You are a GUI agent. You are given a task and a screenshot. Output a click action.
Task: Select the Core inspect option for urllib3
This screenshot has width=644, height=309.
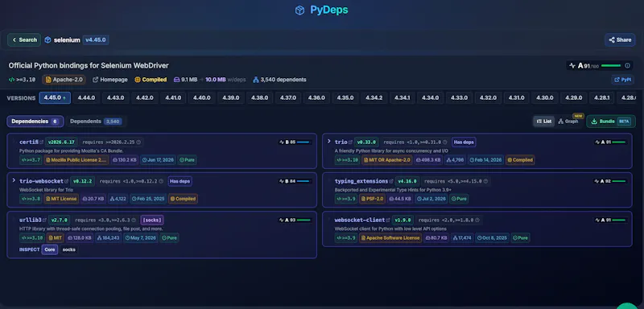pyautogui.click(x=50, y=249)
